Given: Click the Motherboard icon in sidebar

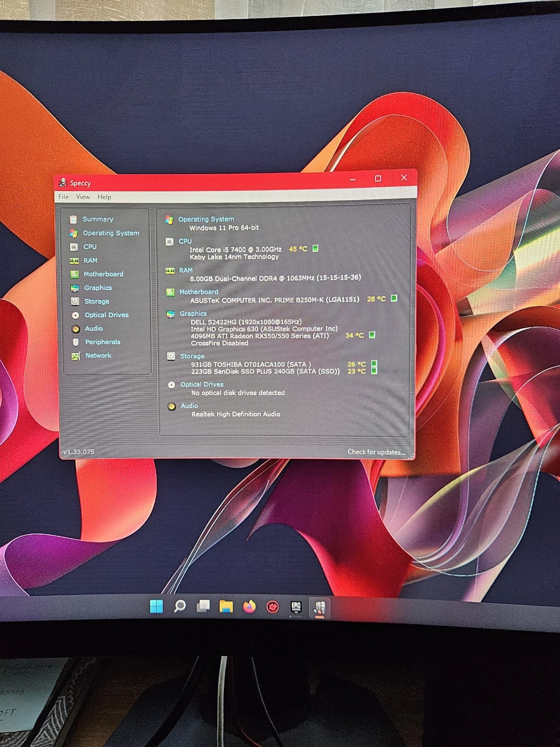Looking at the screenshot, I should pos(75,275).
